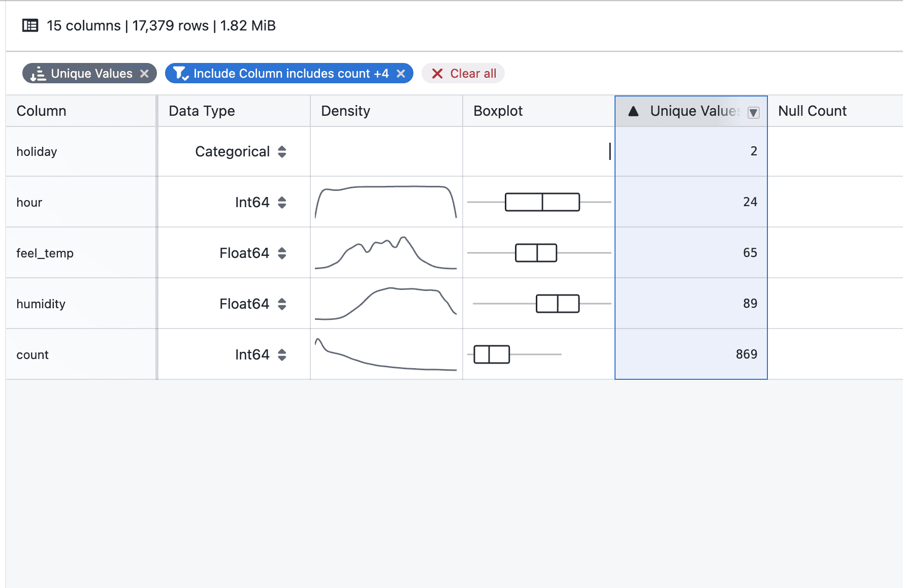Image resolution: width=903 pixels, height=588 pixels.
Task: Change count data type from Int64
Action: [x=282, y=355]
